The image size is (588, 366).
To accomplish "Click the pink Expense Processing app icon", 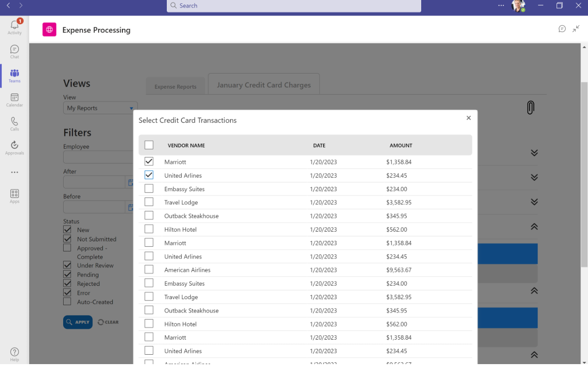I will (x=49, y=30).
